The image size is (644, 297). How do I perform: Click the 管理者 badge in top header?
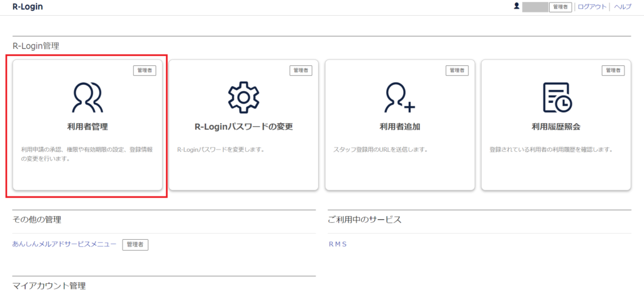tap(560, 7)
